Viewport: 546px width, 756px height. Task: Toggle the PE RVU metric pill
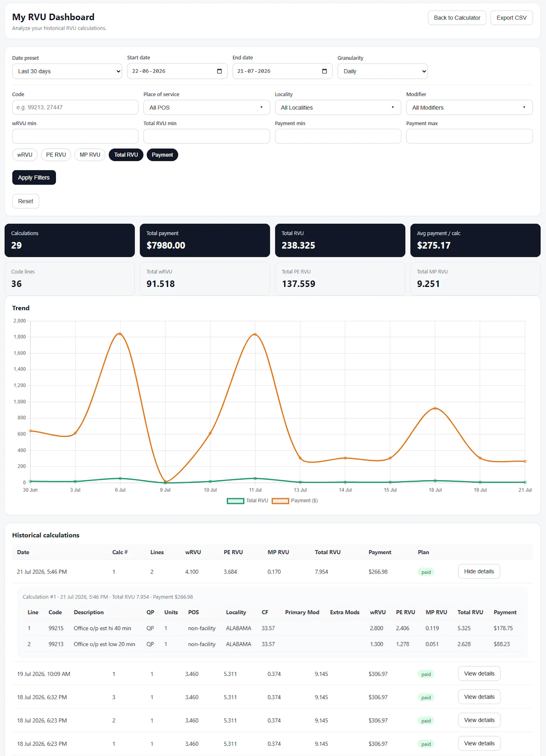coord(56,155)
